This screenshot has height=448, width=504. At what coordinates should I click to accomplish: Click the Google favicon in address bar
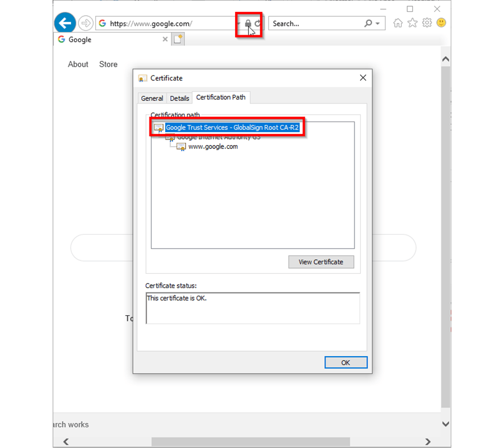point(102,23)
